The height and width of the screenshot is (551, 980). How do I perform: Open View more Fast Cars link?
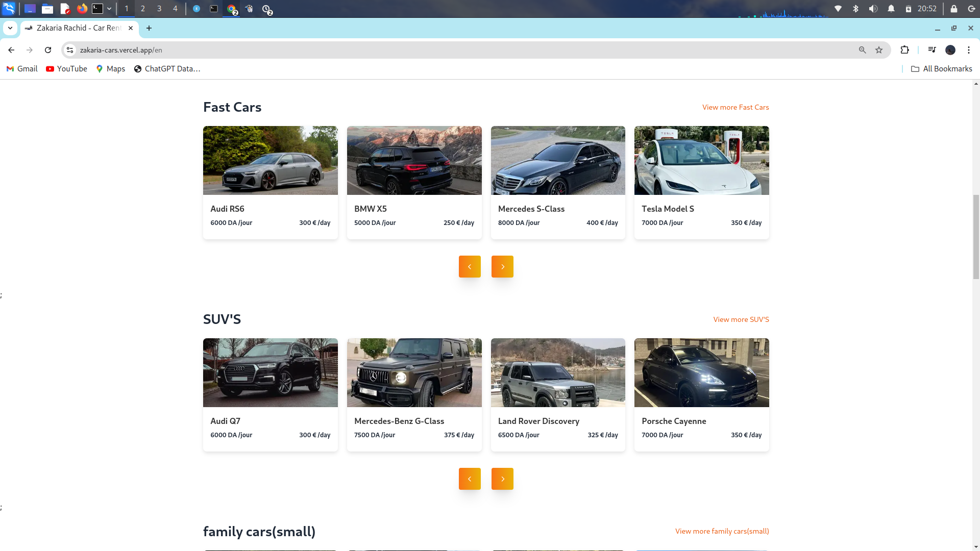tap(735, 107)
